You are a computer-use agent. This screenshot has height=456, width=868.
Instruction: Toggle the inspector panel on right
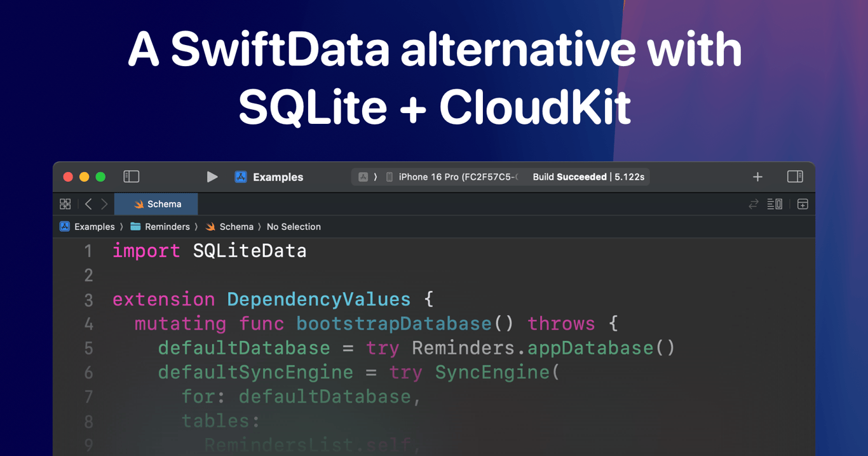click(x=795, y=177)
